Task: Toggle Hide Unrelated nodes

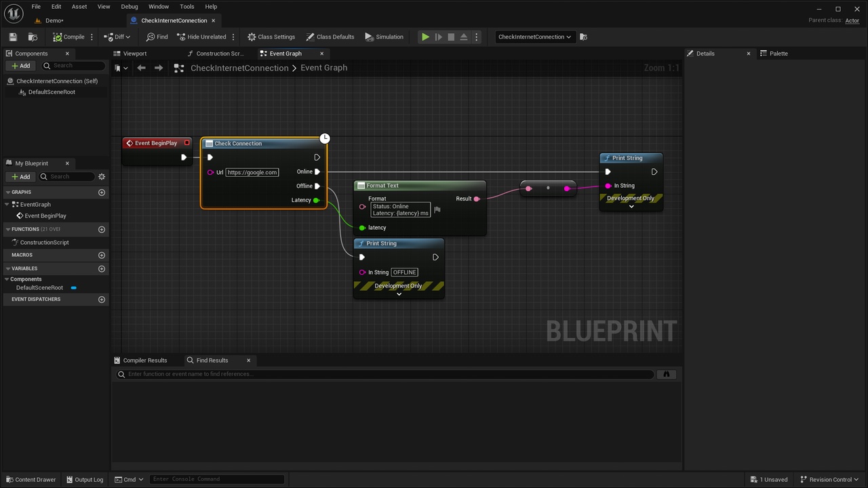Action: pos(201,37)
